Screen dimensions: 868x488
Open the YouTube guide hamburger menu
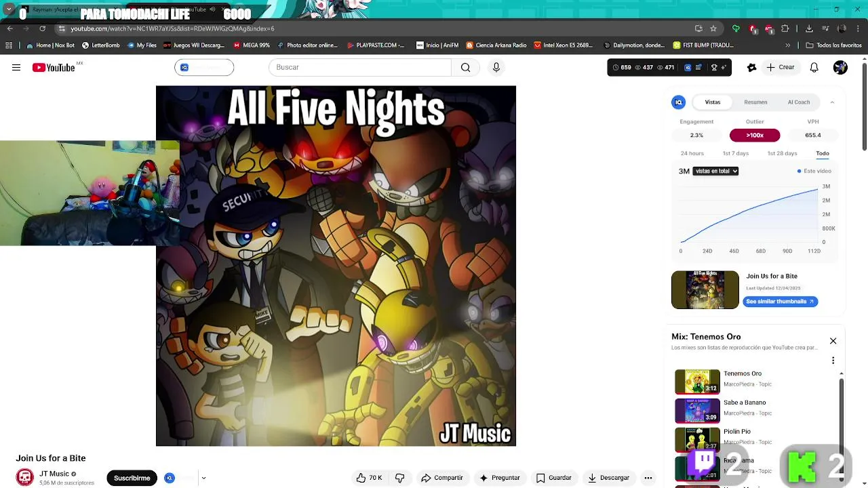(16, 67)
